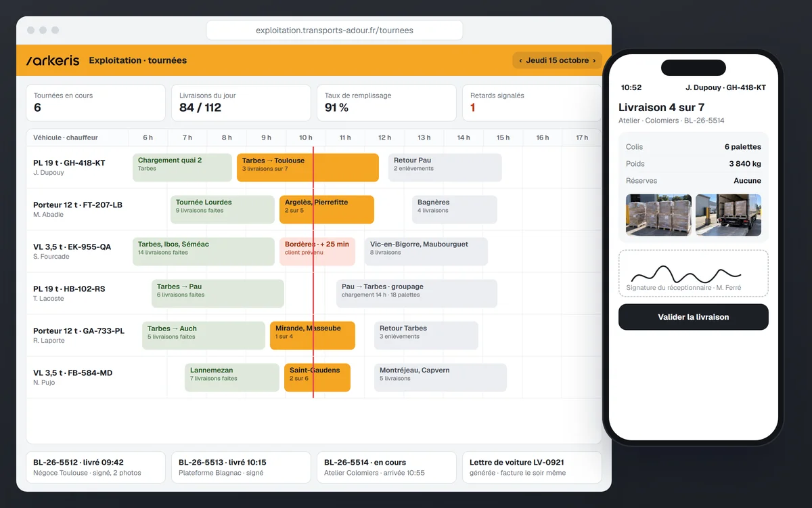The height and width of the screenshot is (508, 812).
Task: Open the phone photo of the loaded truck
Action: coord(728,215)
